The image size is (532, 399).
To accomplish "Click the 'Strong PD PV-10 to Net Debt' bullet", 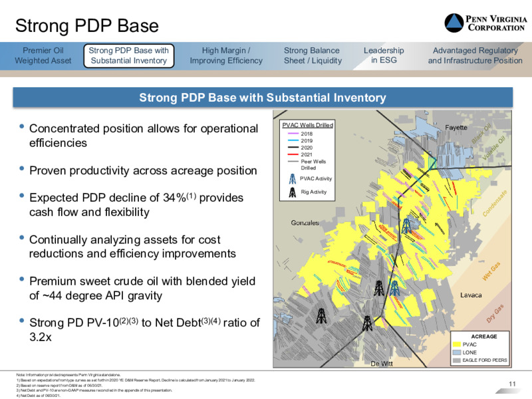I will (x=144, y=330).
